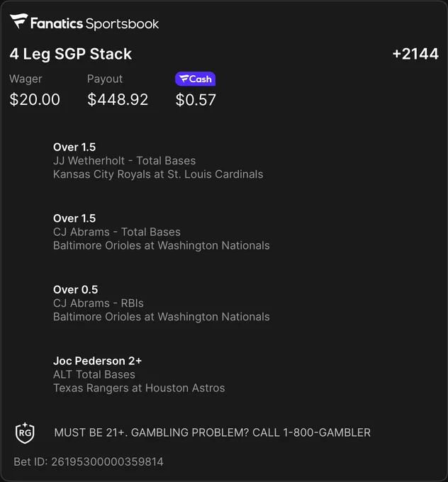448x482 pixels.
Task: Click the ALT Total Bases market label
Action: click(x=94, y=374)
